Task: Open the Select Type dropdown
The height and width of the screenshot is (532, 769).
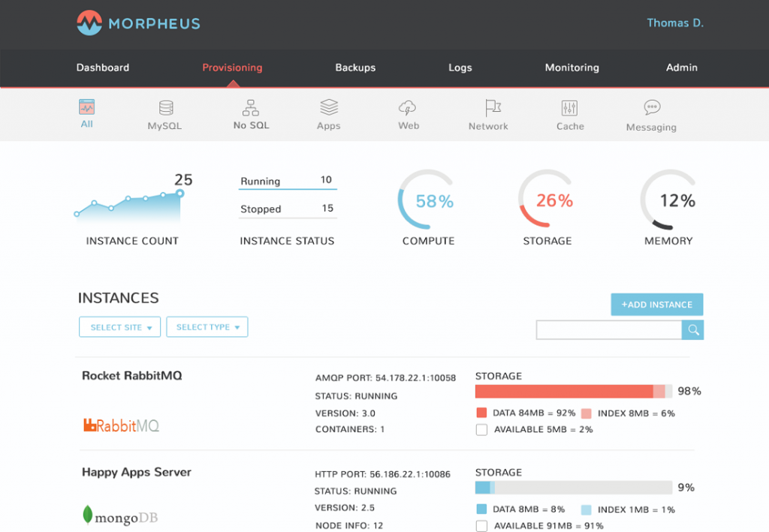Action: pyautogui.click(x=207, y=326)
